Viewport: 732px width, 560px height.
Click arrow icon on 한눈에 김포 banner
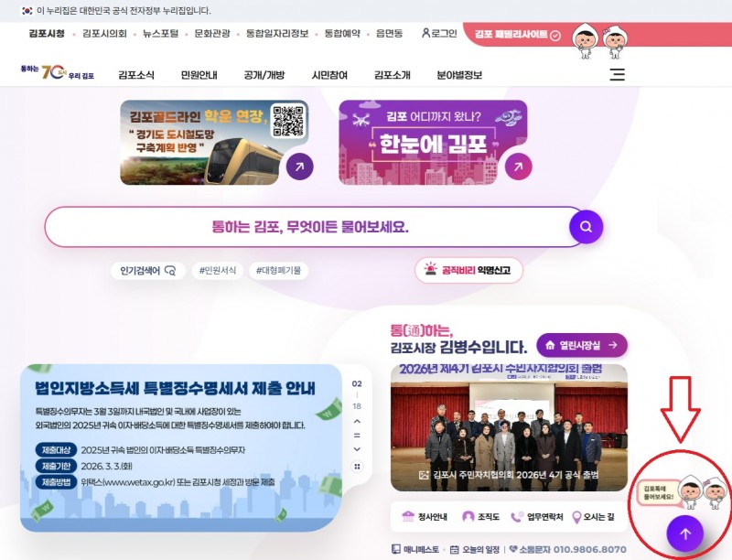[518, 167]
